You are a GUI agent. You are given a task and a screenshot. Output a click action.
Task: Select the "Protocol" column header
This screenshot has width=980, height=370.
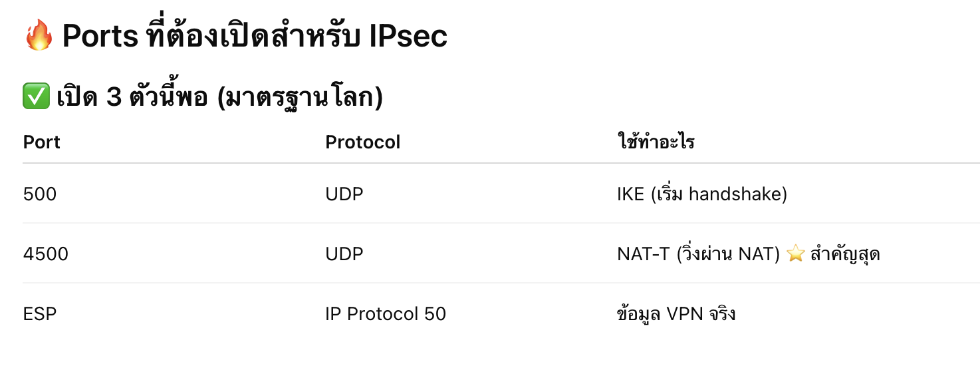[362, 142]
